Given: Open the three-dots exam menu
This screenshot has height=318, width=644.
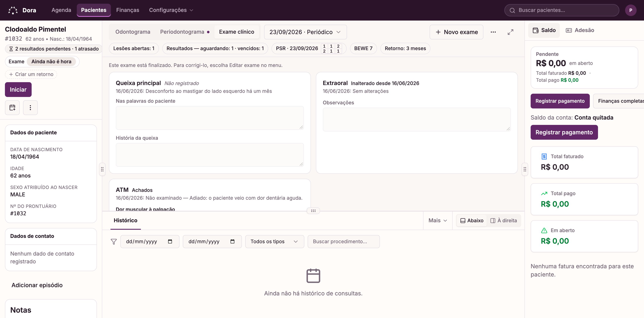Looking at the screenshot, I should pyautogui.click(x=493, y=32).
